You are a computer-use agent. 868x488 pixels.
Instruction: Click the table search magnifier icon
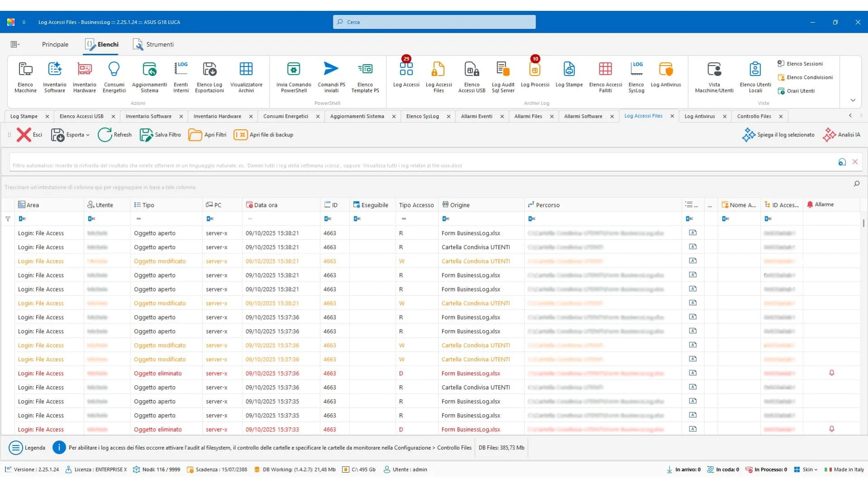(x=856, y=183)
